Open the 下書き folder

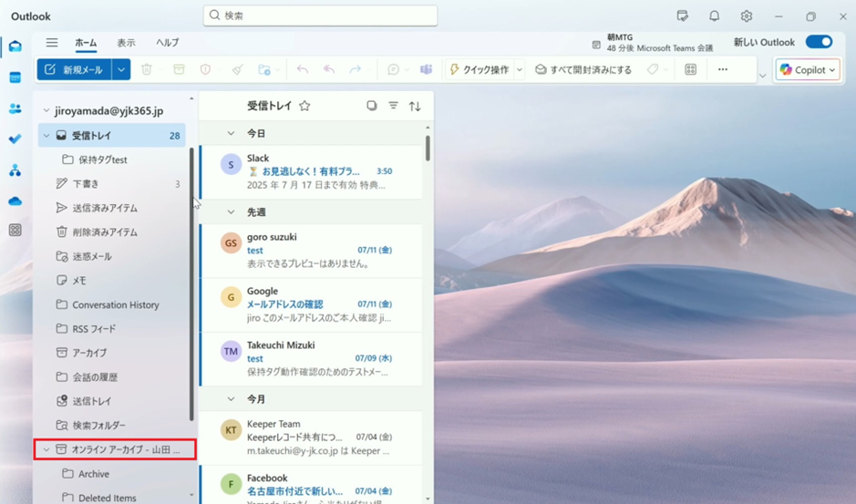click(x=112, y=183)
